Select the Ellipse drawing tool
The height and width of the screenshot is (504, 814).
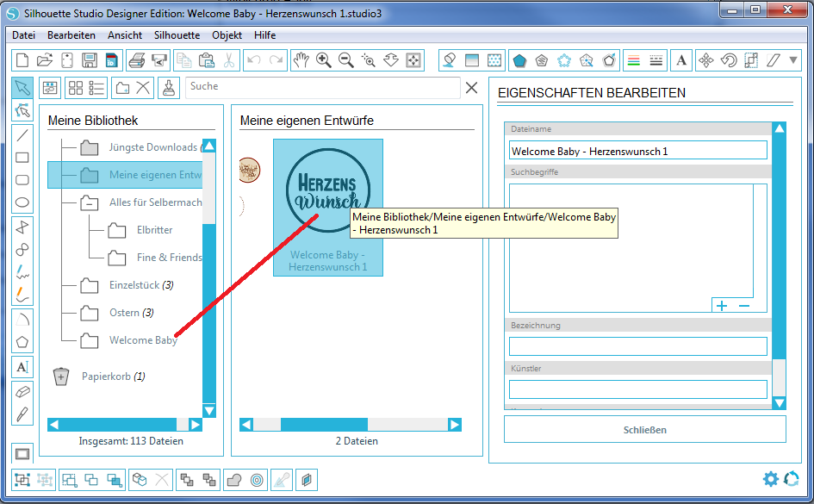23,201
